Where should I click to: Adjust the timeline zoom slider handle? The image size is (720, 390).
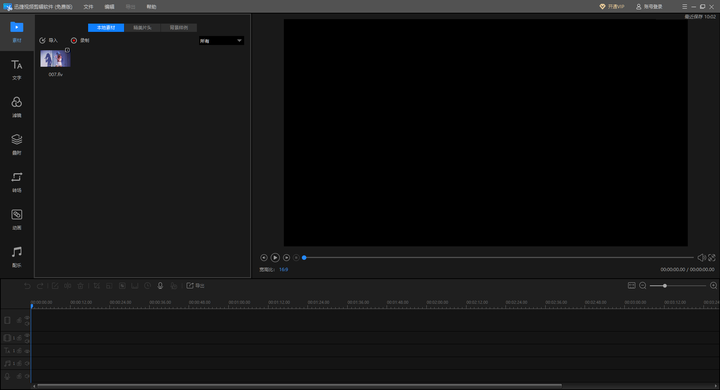pyautogui.click(x=664, y=286)
